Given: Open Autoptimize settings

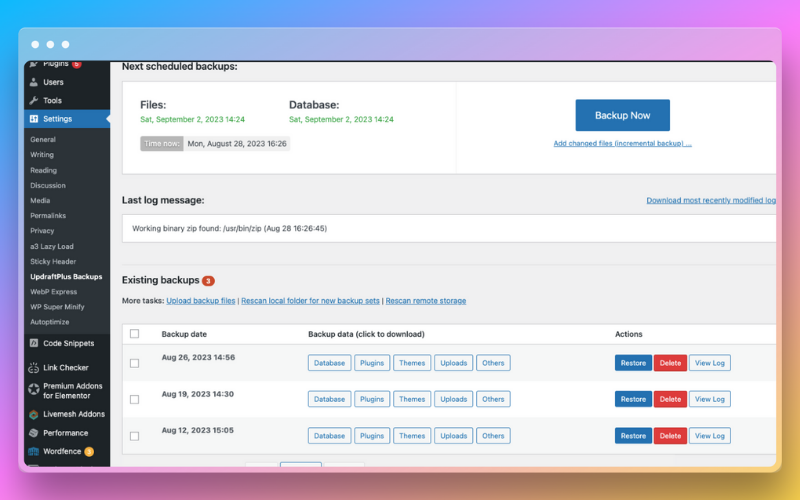Looking at the screenshot, I should coord(49,322).
